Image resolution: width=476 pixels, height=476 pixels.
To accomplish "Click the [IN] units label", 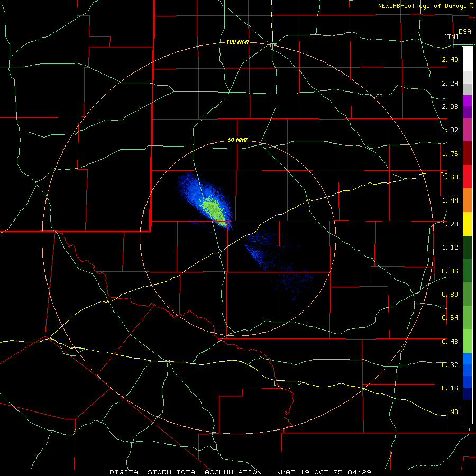I will [x=452, y=36].
